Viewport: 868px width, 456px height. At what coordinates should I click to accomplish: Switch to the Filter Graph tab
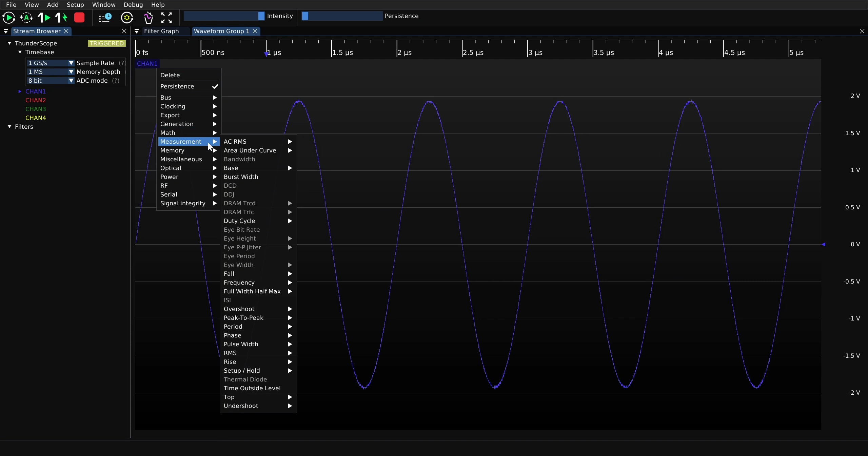(x=161, y=31)
